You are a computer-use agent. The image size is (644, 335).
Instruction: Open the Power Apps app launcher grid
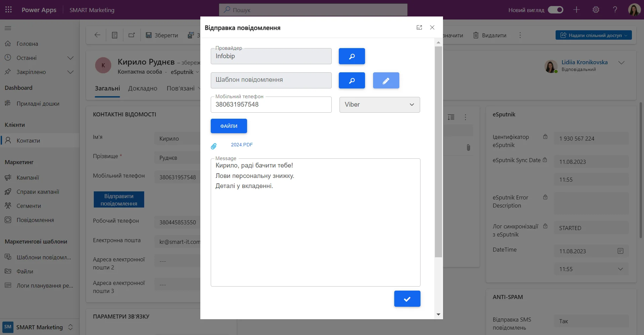[9, 10]
